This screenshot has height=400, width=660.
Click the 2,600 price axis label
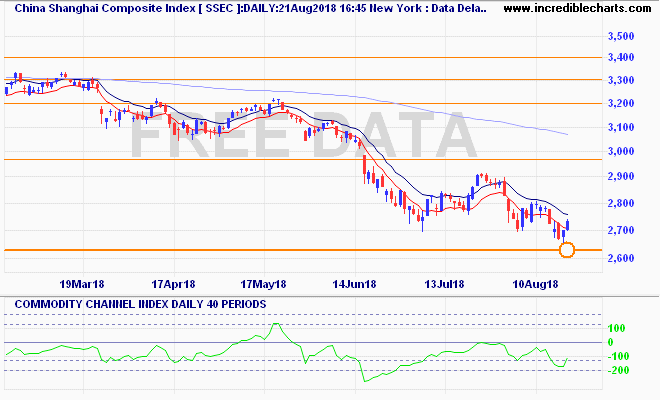pos(621,258)
